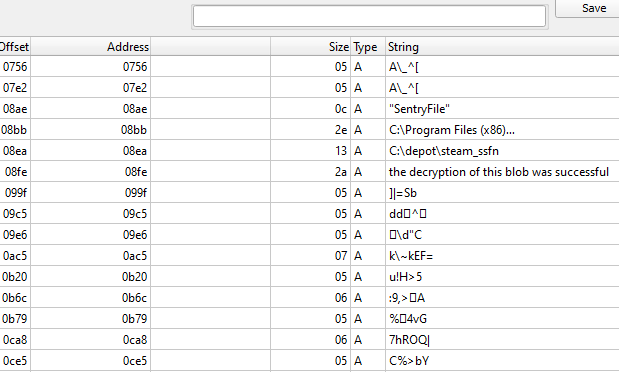
Task: Focus the empty search text field
Action: (370, 17)
